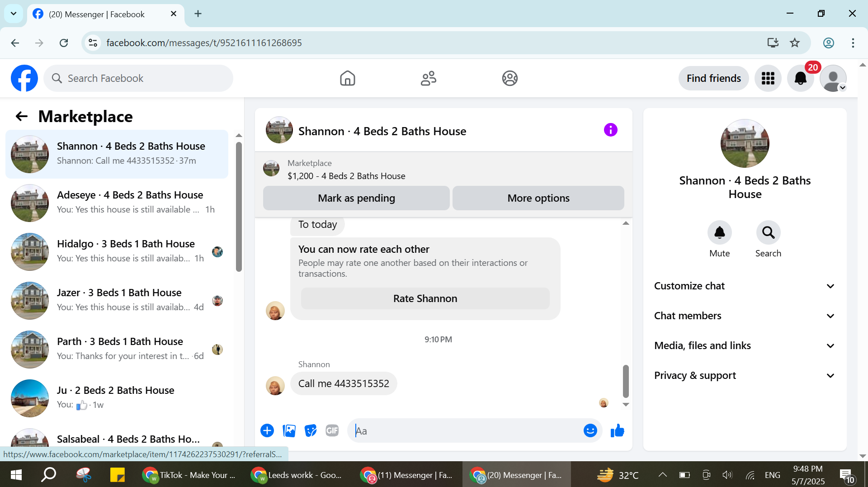Show hidden system tray icons
868x487 pixels.
pos(662,475)
